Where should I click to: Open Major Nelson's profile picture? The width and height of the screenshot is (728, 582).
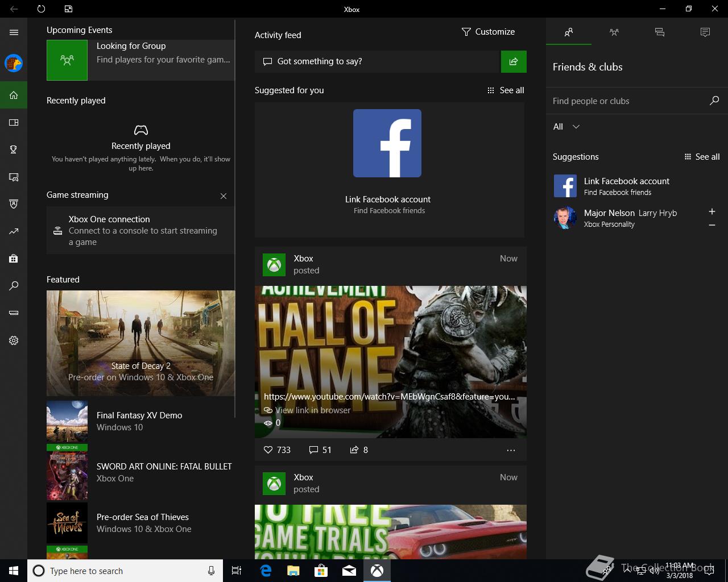tap(565, 218)
